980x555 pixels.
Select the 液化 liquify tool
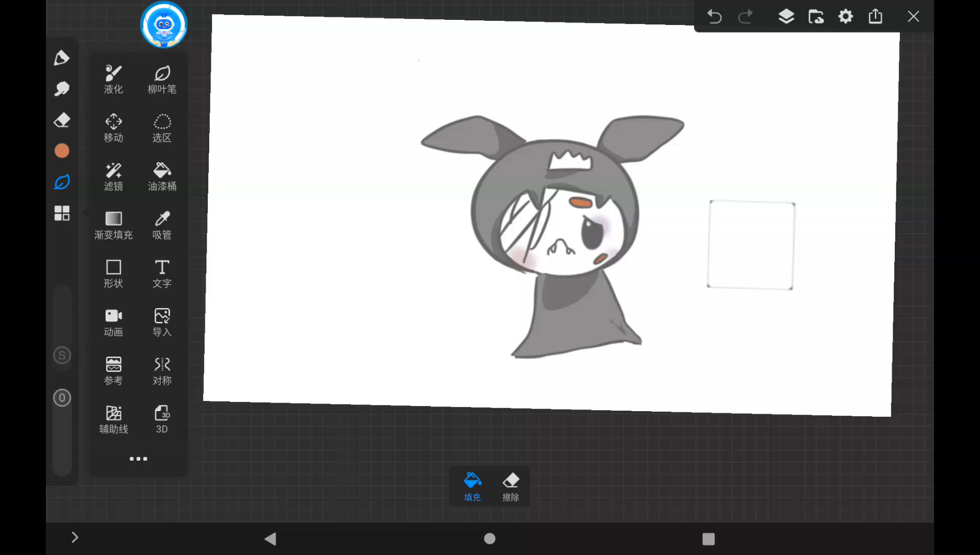113,80
